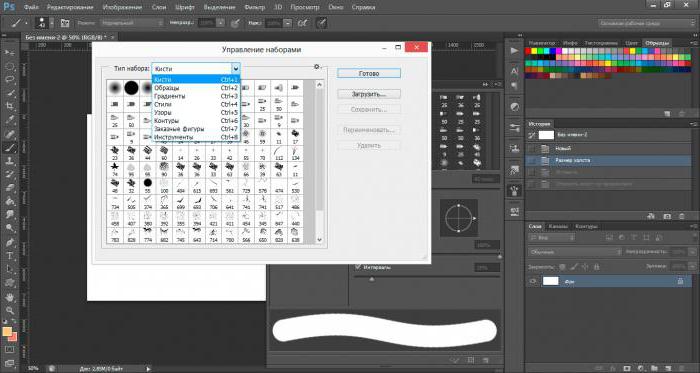Image resolution: width=700 pixels, height=373 pixels.
Task: Select the Новый history state
Action: [609, 148]
